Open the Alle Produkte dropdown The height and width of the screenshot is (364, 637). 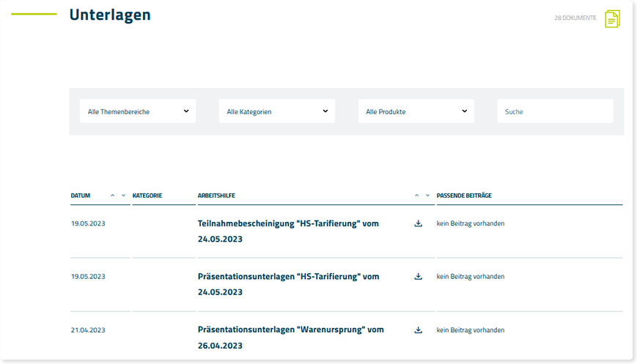point(416,111)
